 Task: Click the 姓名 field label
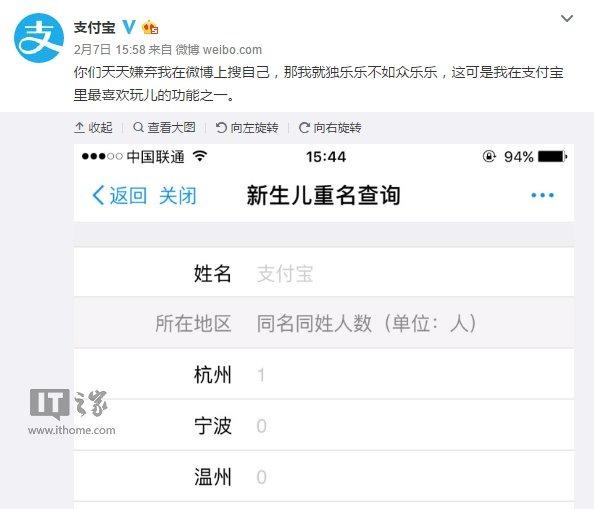click(x=212, y=273)
